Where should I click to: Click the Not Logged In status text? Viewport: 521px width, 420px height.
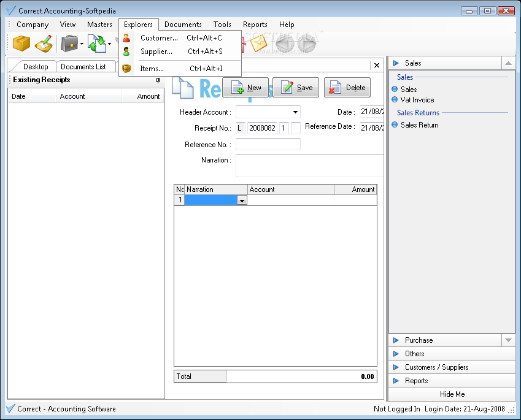(396, 409)
